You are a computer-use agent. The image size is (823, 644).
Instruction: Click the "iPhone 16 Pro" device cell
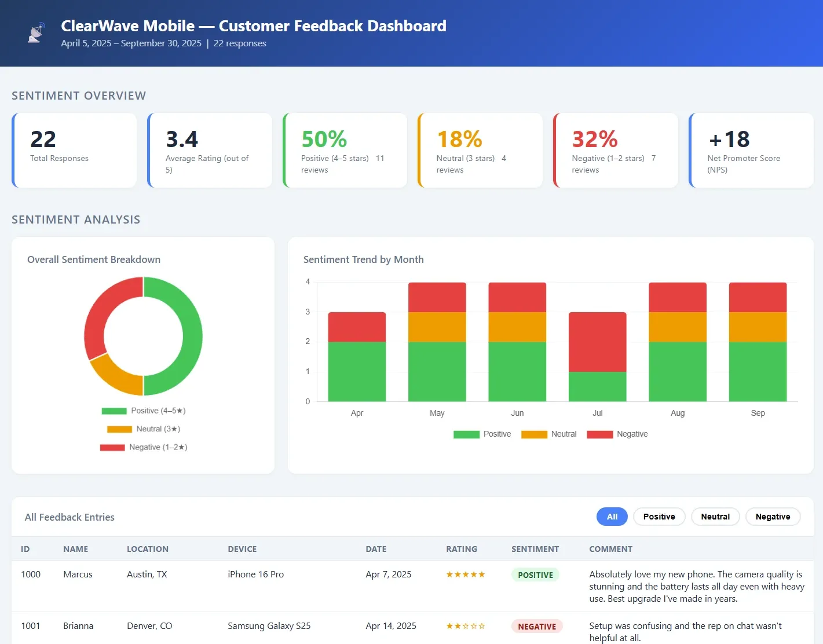click(256, 575)
